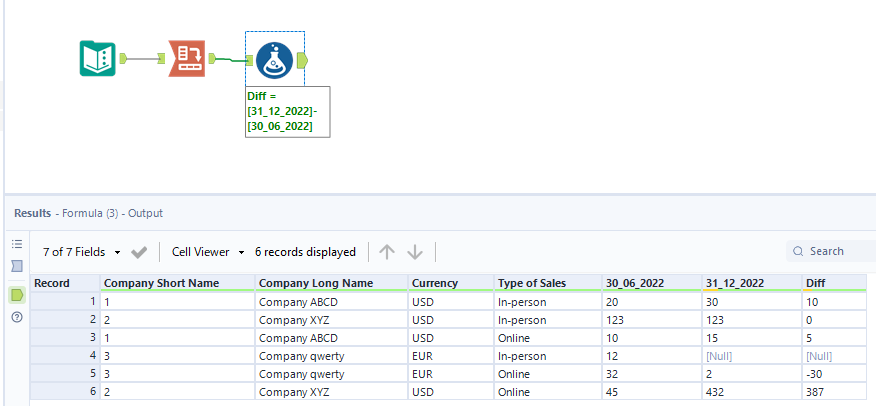Click the Type of Sales column header

coord(548,283)
